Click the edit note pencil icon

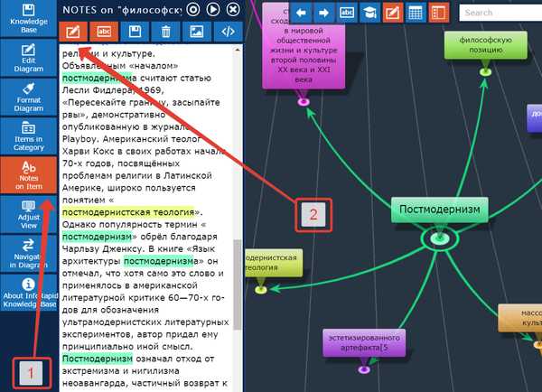point(73,32)
